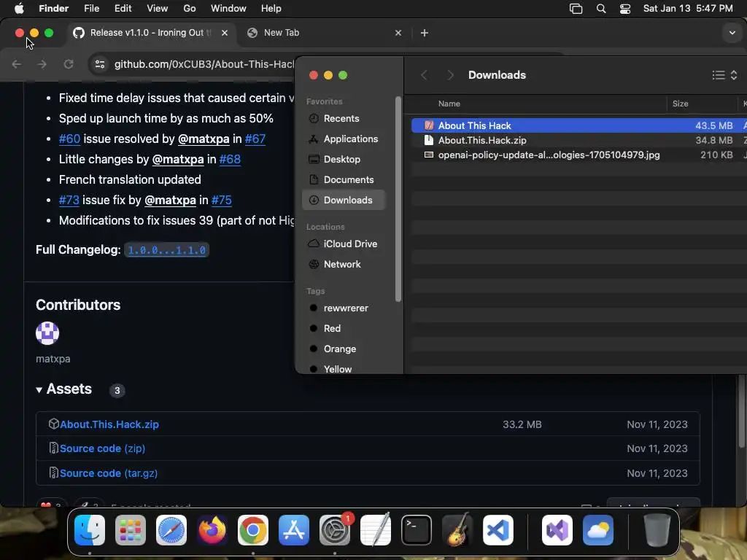Open TextEdit from the Dock

[376, 530]
